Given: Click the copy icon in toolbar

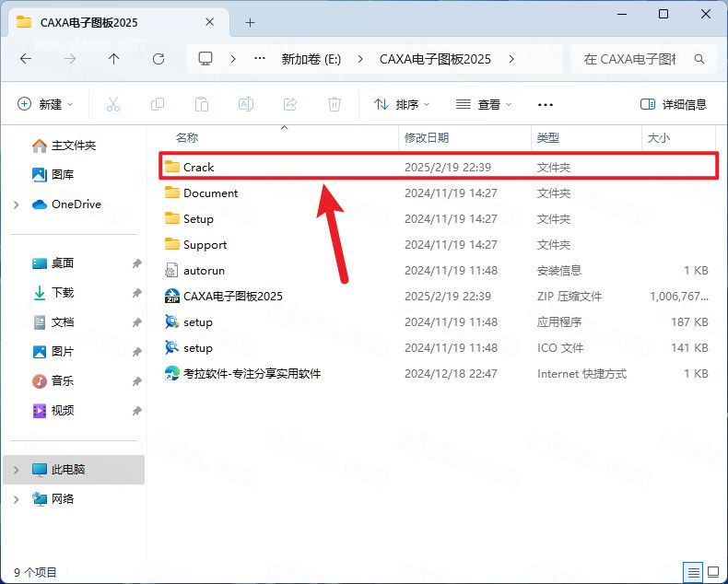Looking at the screenshot, I should (158, 104).
